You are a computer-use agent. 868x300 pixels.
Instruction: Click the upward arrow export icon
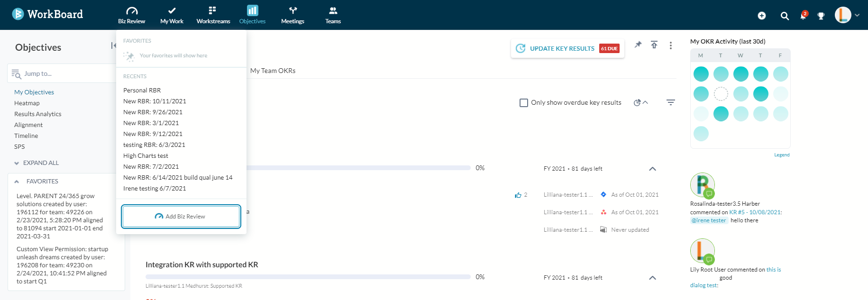click(654, 45)
